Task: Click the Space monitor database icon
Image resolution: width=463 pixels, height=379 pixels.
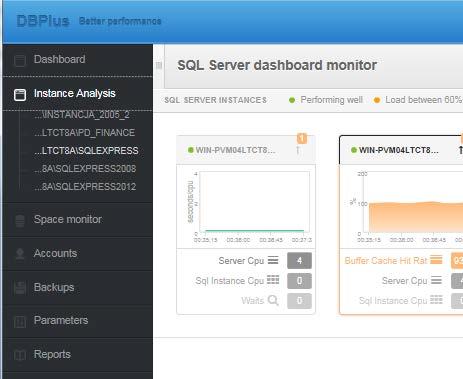Action: (x=20, y=221)
